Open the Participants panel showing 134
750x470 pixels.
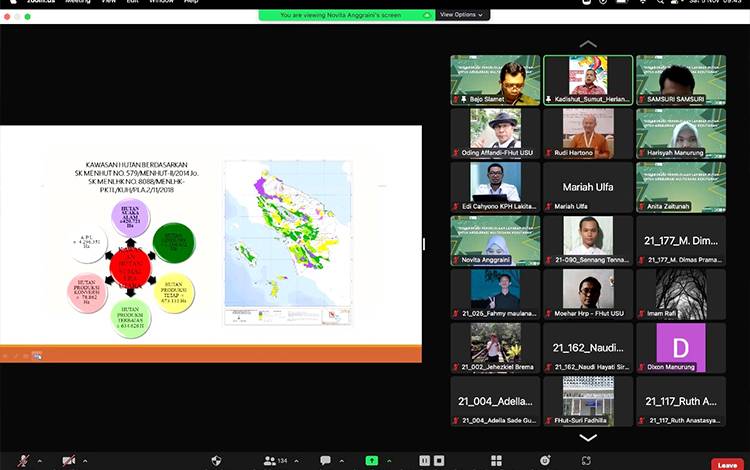[x=275, y=460]
